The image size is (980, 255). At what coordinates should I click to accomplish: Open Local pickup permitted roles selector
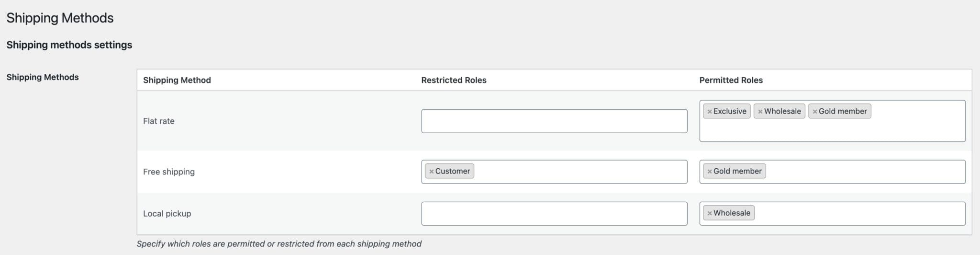[832, 214]
